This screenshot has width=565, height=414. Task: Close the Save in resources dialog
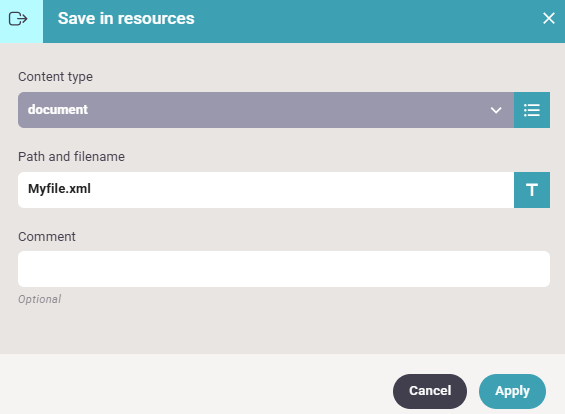[548, 18]
